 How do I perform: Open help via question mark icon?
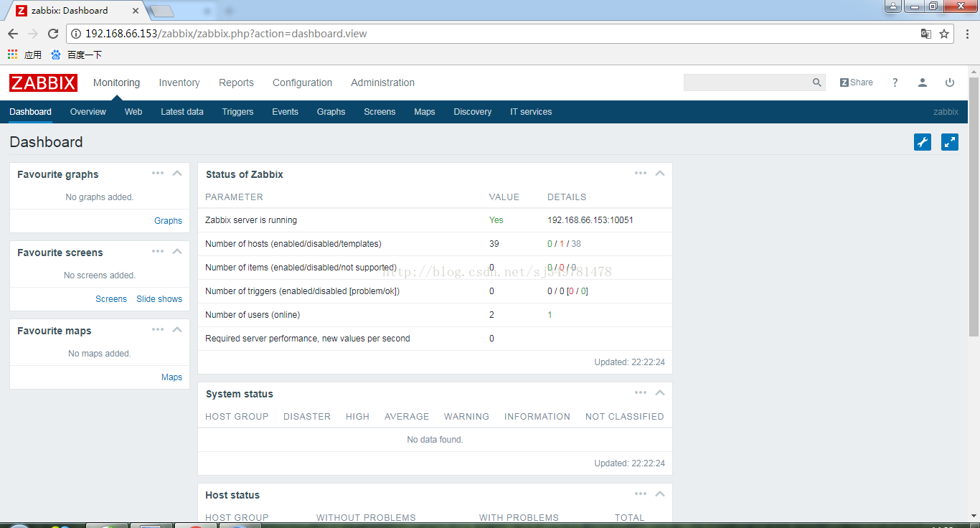coord(895,82)
